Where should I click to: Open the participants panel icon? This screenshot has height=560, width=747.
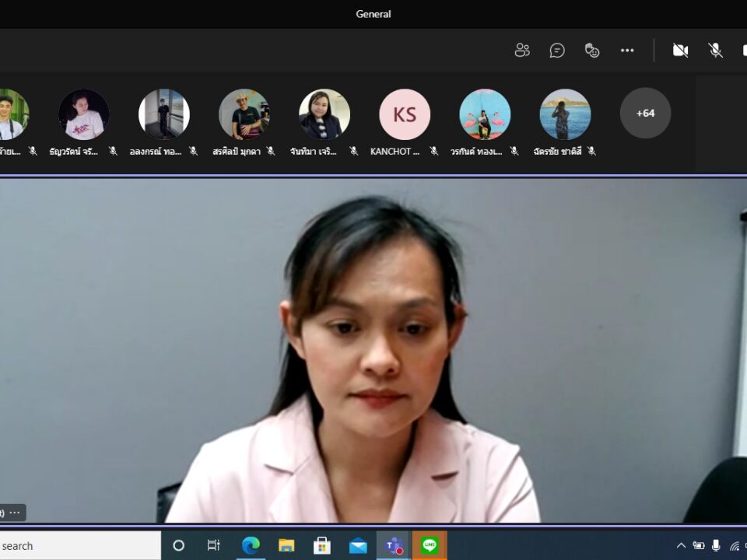[x=522, y=50]
